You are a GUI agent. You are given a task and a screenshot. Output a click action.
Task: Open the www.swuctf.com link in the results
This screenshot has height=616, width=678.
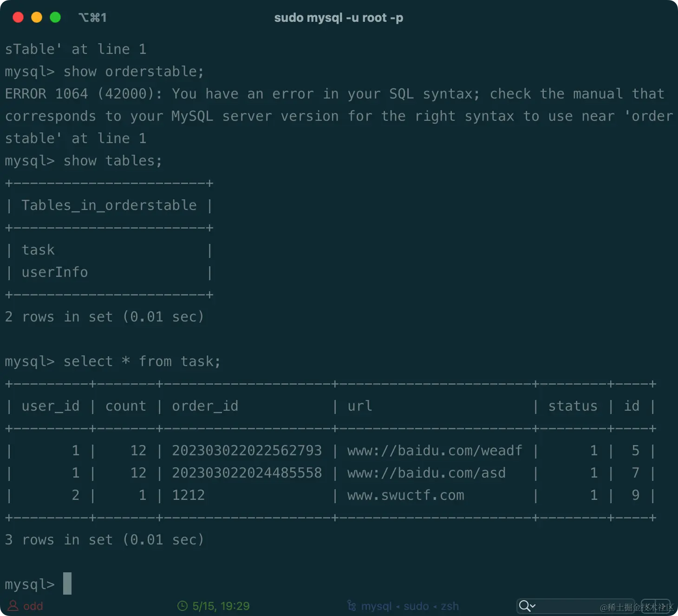(x=405, y=495)
